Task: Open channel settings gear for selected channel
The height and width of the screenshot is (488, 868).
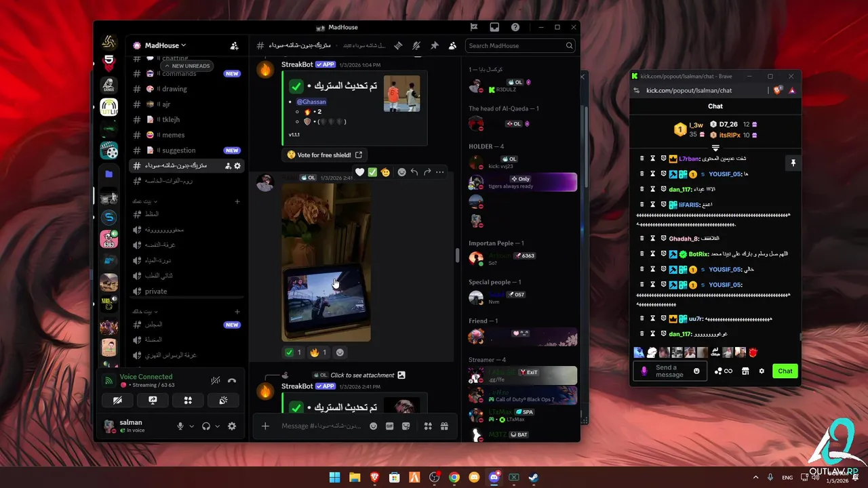Action: click(x=237, y=166)
